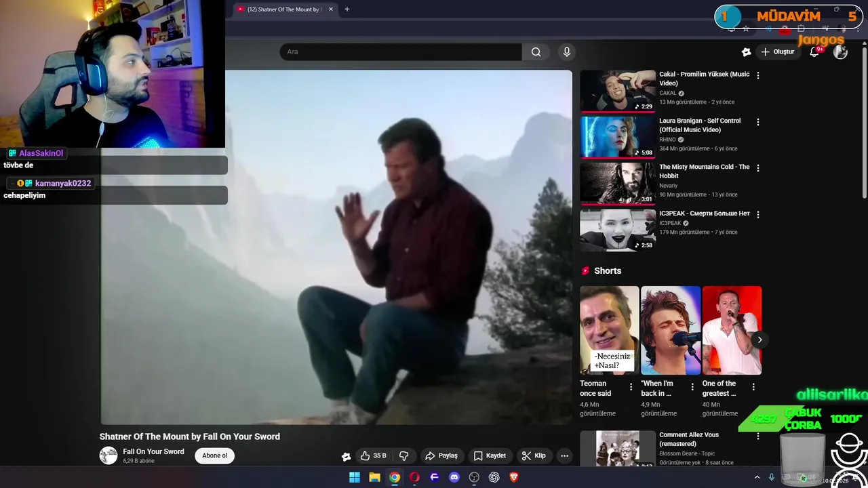Open YouTube notifications bell
The height and width of the screenshot is (488, 868).
tap(814, 52)
